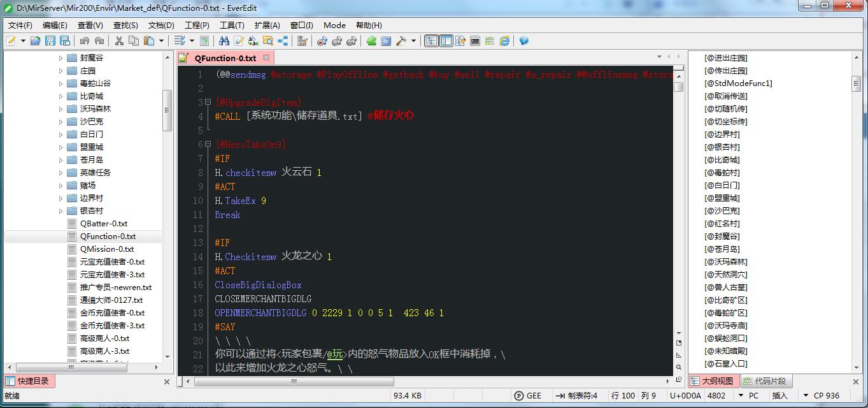Click the word wrap icon
This screenshot has height=408, width=868.
[x=180, y=41]
